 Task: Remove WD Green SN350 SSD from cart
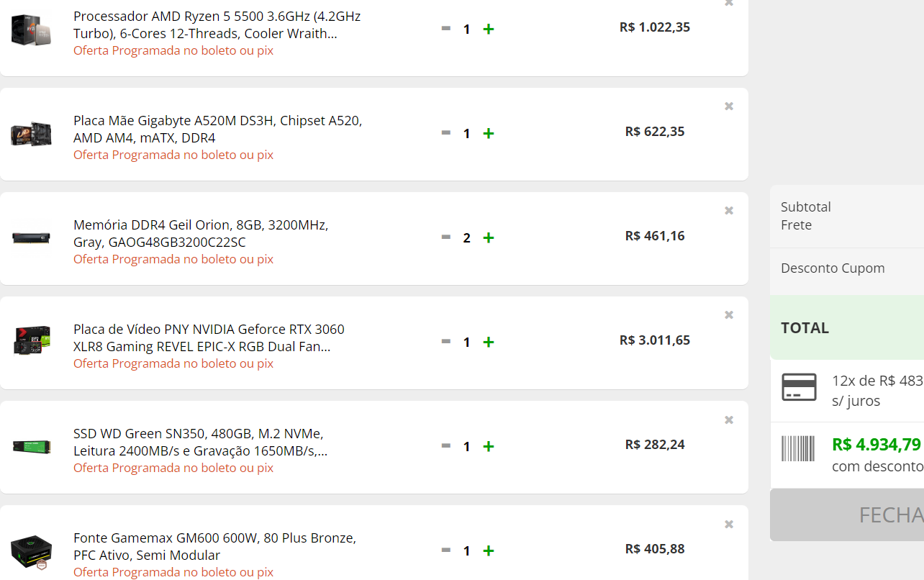coord(729,420)
